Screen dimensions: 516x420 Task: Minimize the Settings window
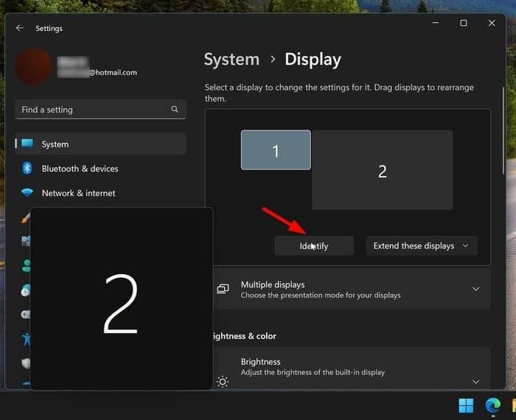tap(436, 23)
